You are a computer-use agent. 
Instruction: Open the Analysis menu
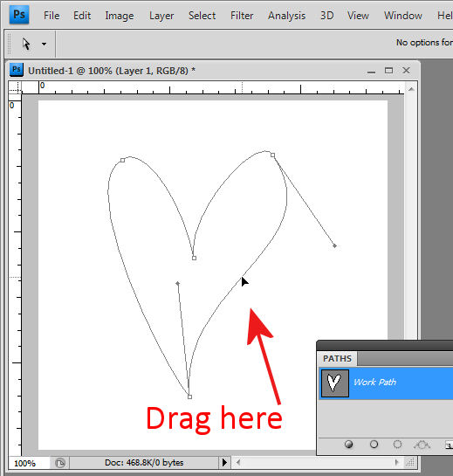click(x=287, y=16)
